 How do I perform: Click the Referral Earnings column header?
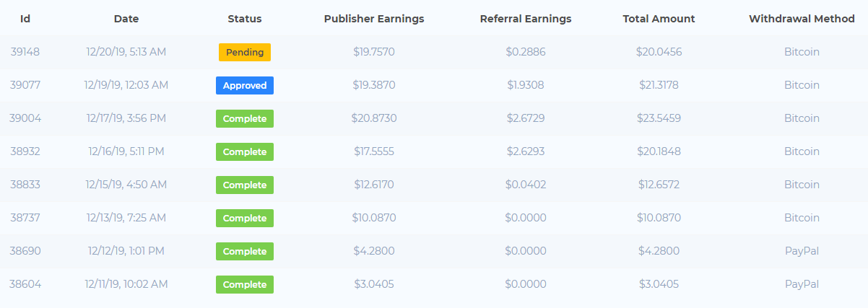coord(526,19)
